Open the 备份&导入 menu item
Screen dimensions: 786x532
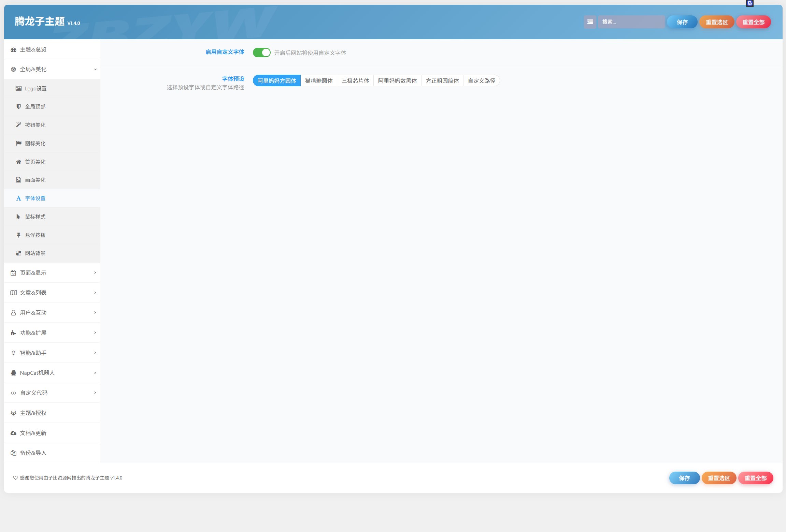tap(52, 453)
